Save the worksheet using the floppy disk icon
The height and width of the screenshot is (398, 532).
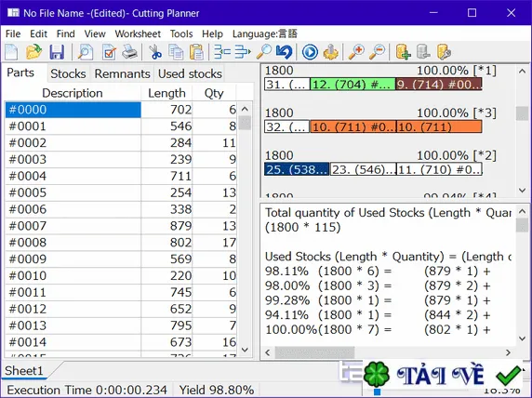click(57, 52)
